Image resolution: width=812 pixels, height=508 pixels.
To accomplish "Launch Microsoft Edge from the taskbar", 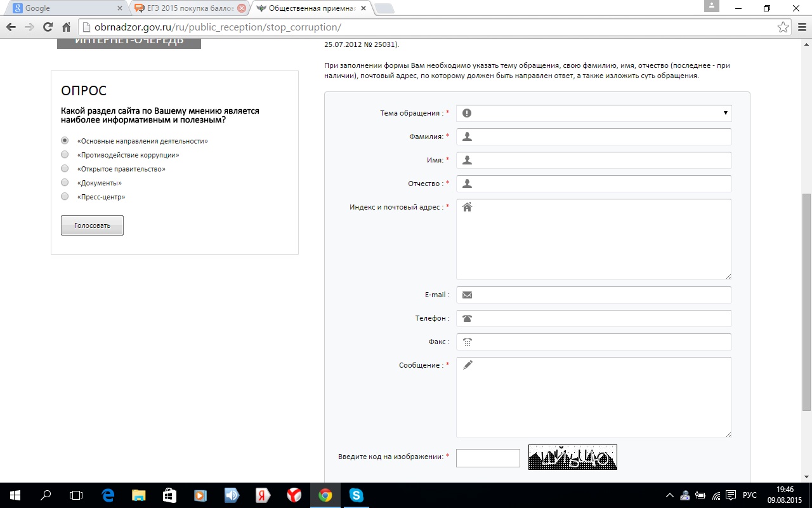I will click(x=108, y=495).
